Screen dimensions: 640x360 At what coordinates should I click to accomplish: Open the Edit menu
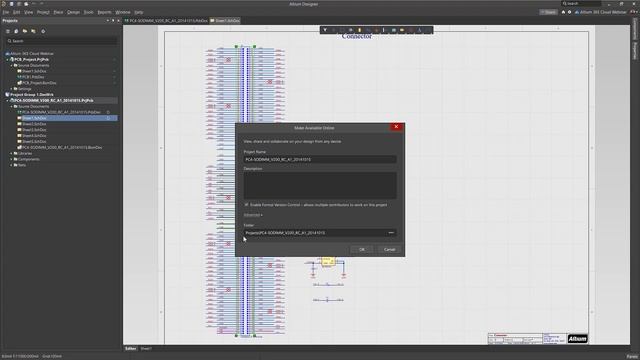(16, 12)
